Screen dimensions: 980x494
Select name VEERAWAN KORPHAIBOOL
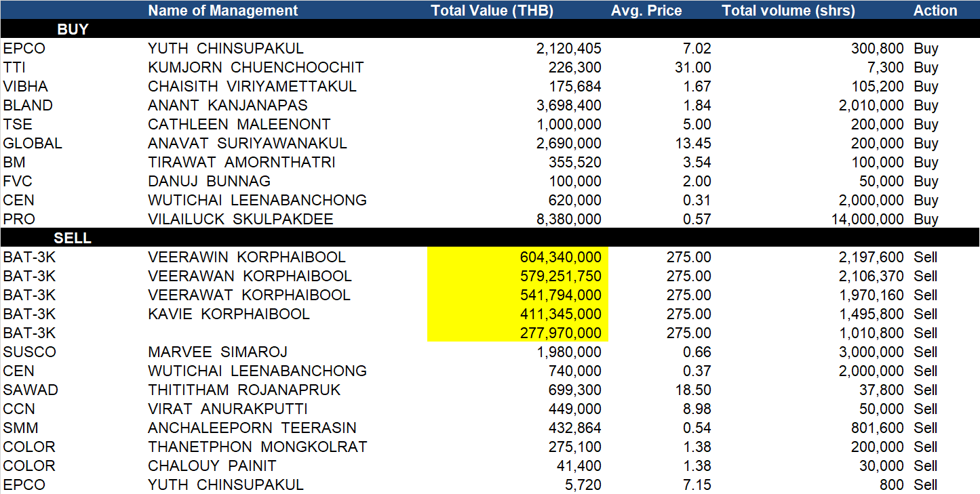[x=250, y=276]
